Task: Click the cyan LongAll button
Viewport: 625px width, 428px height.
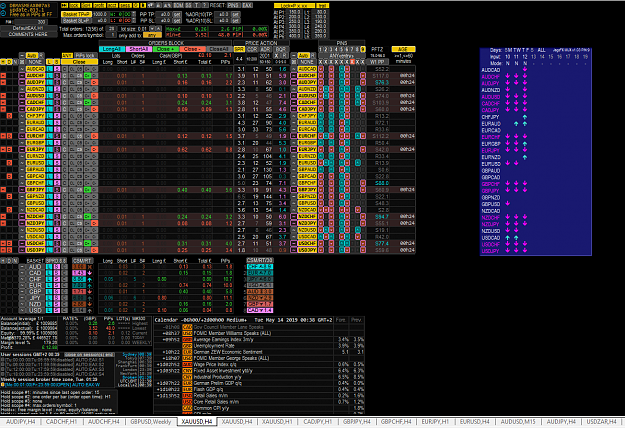Action: [x=112, y=49]
